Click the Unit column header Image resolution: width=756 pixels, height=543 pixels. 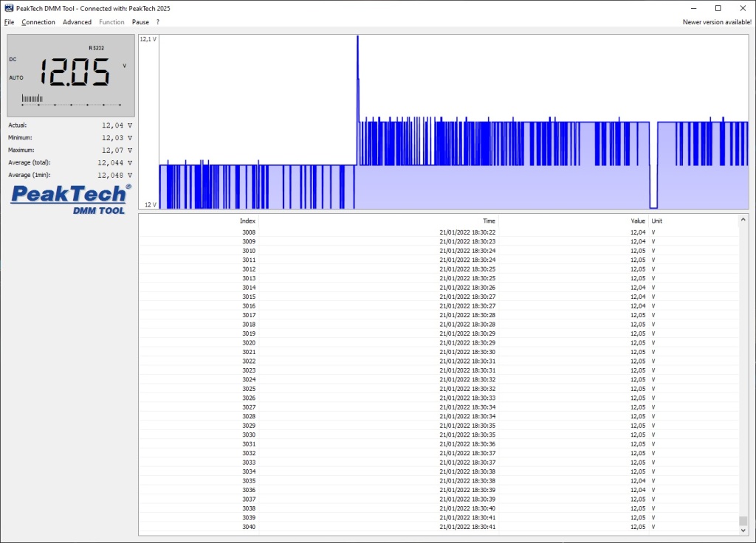pyautogui.click(x=656, y=221)
